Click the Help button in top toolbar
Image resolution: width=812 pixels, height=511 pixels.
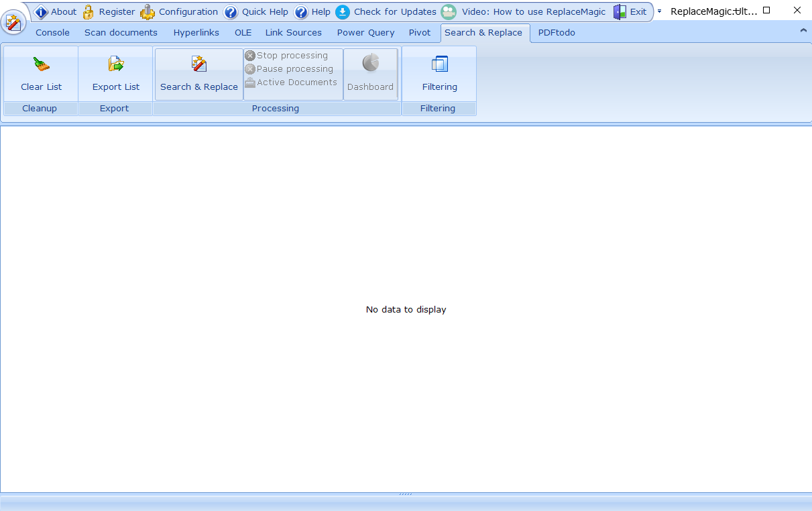312,12
